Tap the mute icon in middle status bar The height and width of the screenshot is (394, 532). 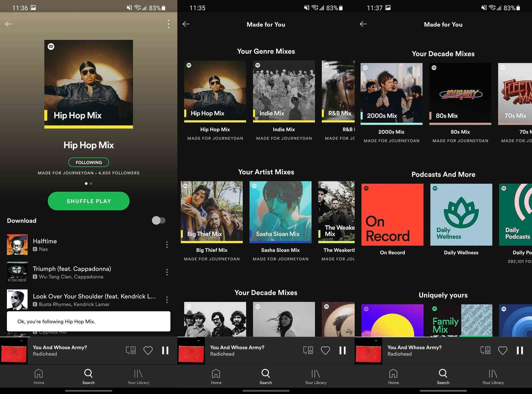[x=306, y=8]
